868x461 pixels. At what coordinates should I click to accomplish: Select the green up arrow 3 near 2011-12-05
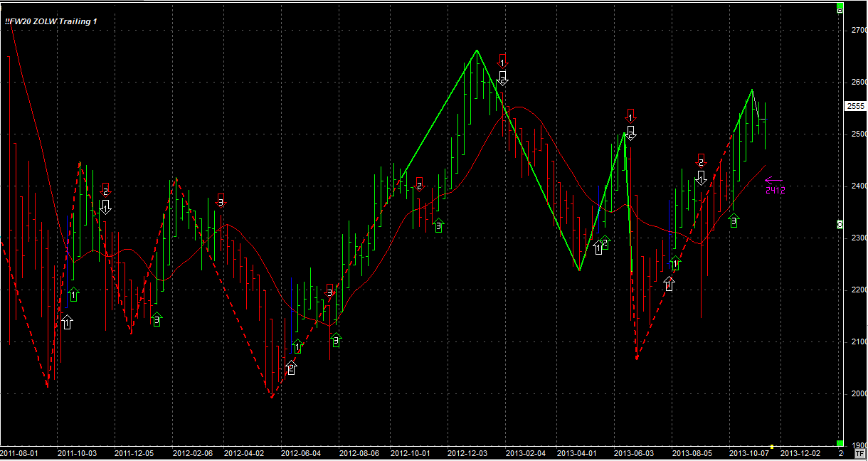(157, 319)
